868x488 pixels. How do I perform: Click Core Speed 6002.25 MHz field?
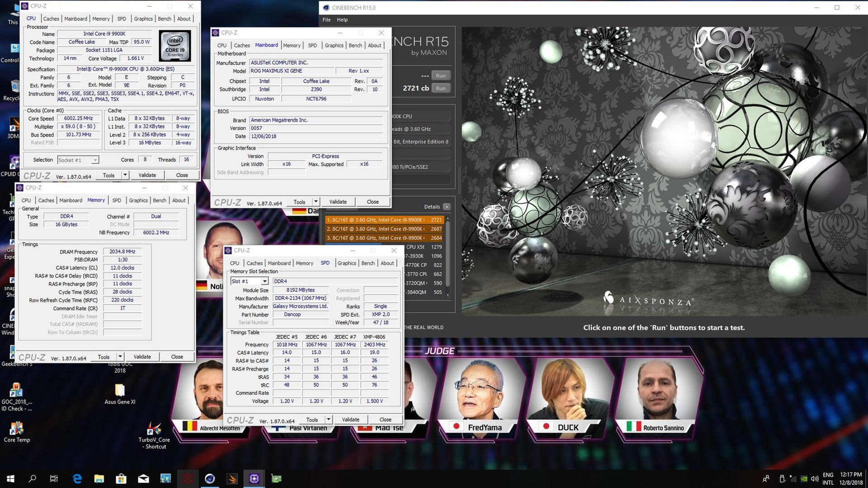click(78, 118)
